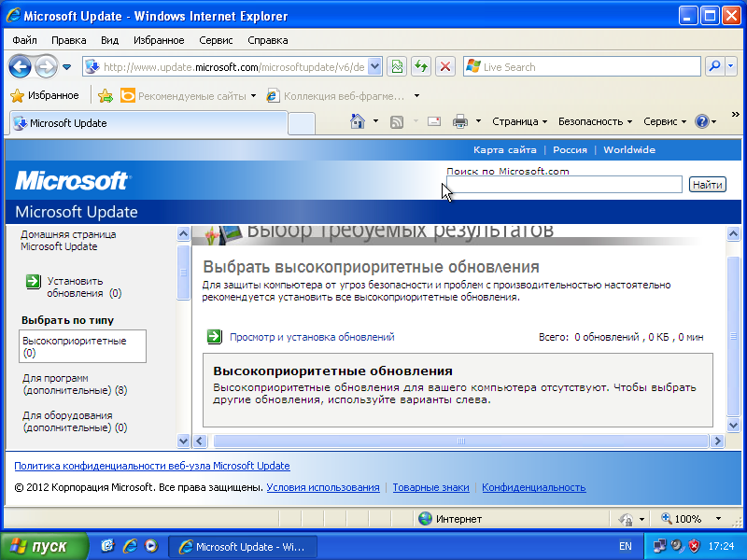Open the Сервис menu in the menu bar
Viewport: 747px width, 560px height.
(x=216, y=40)
